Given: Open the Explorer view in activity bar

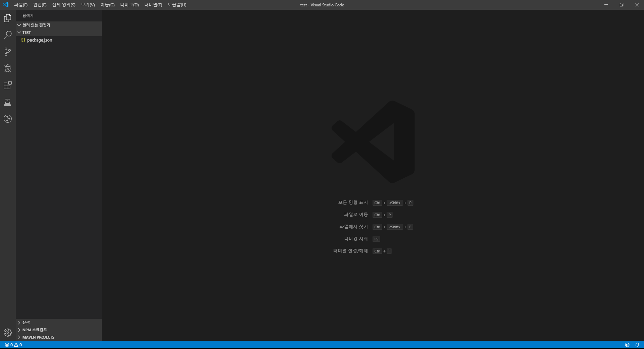Looking at the screenshot, I should pyautogui.click(x=8, y=18).
